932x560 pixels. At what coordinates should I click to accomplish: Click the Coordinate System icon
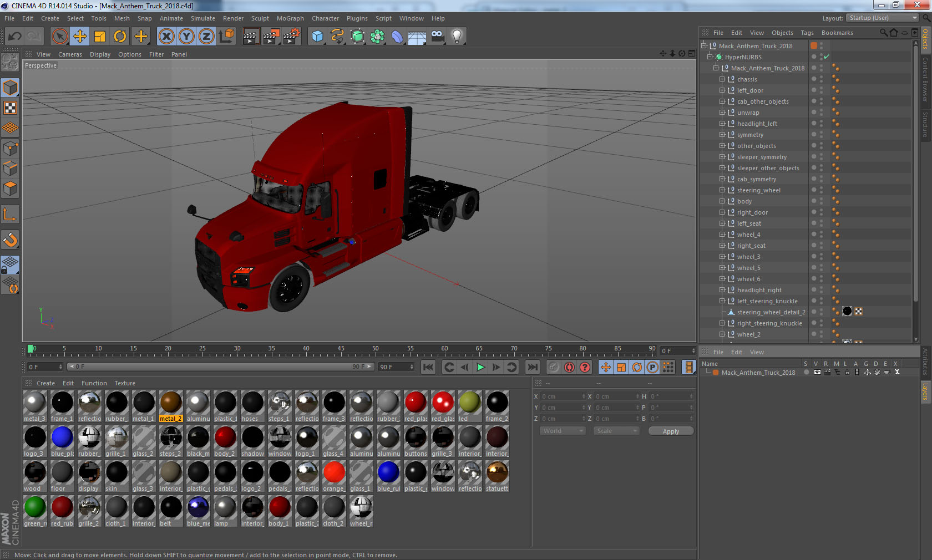point(226,37)
